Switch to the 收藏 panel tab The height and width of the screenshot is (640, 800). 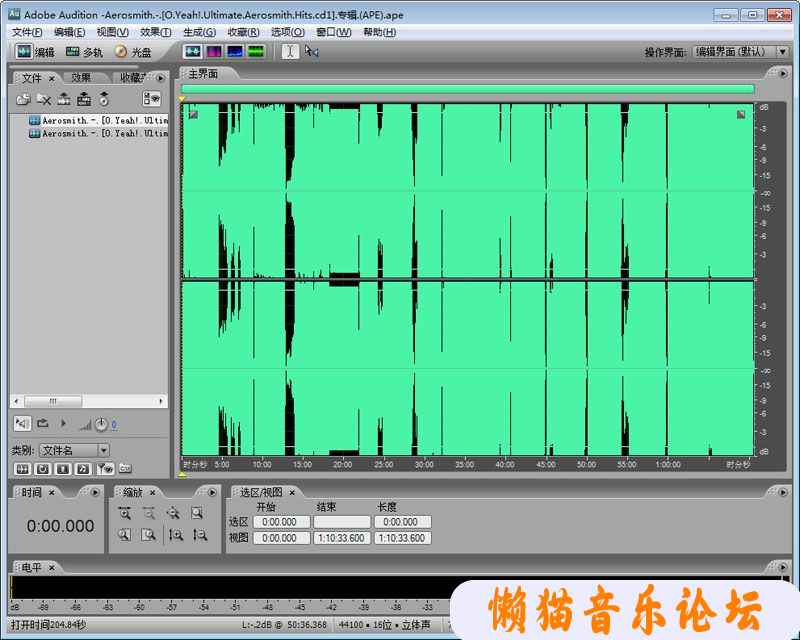(x=133, y=78)
